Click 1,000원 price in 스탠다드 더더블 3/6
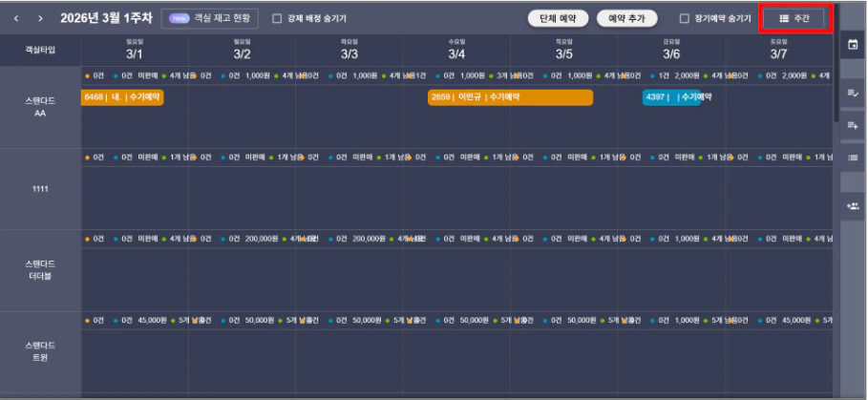The width and height of the screenshot is (868, 400). [687, 239]
